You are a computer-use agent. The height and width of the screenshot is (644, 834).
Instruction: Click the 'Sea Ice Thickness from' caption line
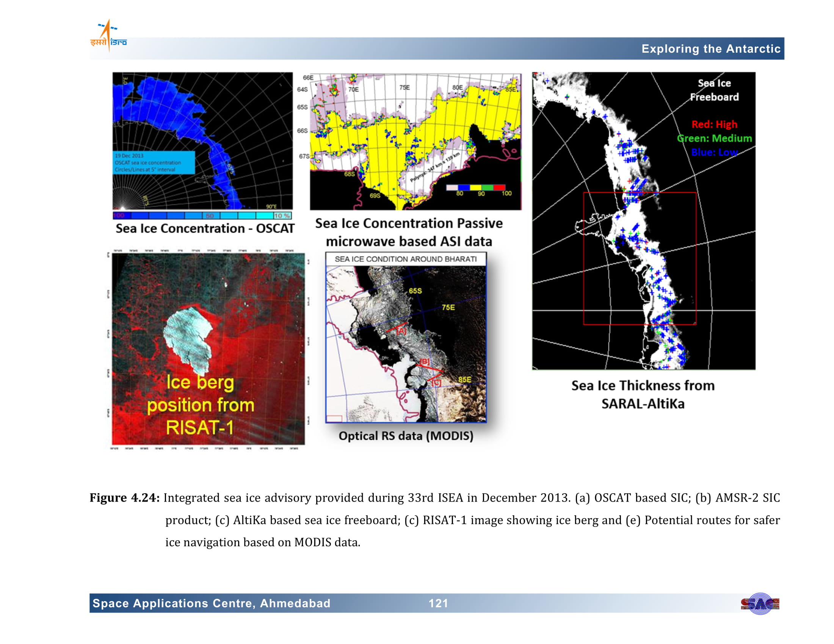[x=643, y=385]
